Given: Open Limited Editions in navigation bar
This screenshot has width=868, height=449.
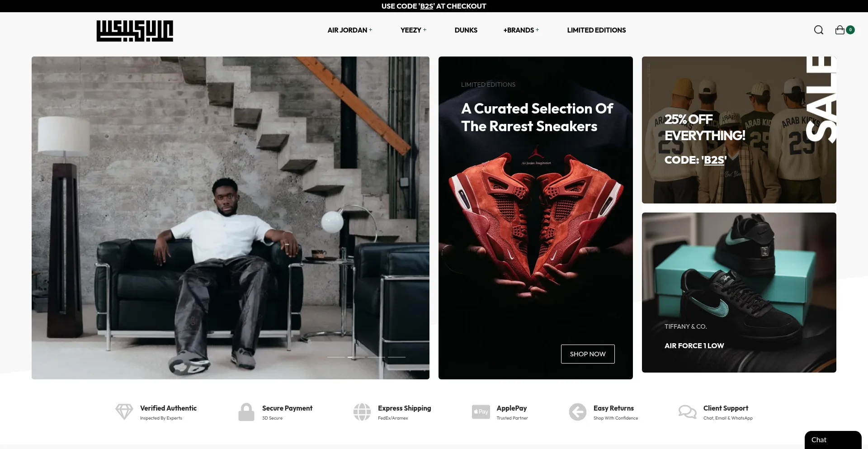Looking at the screenshot, I should [596, 30].
